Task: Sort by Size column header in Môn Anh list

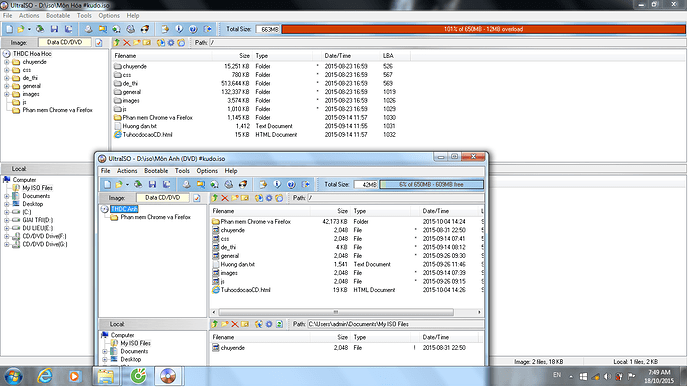Action: pos(330,211)
